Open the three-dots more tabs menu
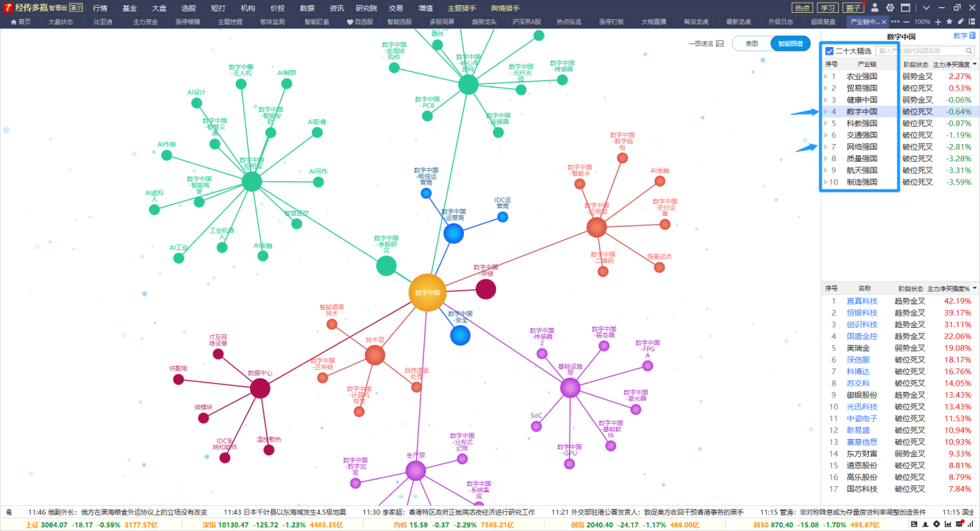This screenshot has width=980, height=531. 895,22
